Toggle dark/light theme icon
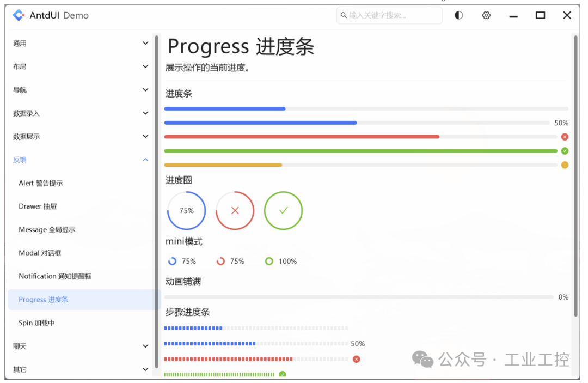This screenshot has width=588, height=383. pos(458,15)
